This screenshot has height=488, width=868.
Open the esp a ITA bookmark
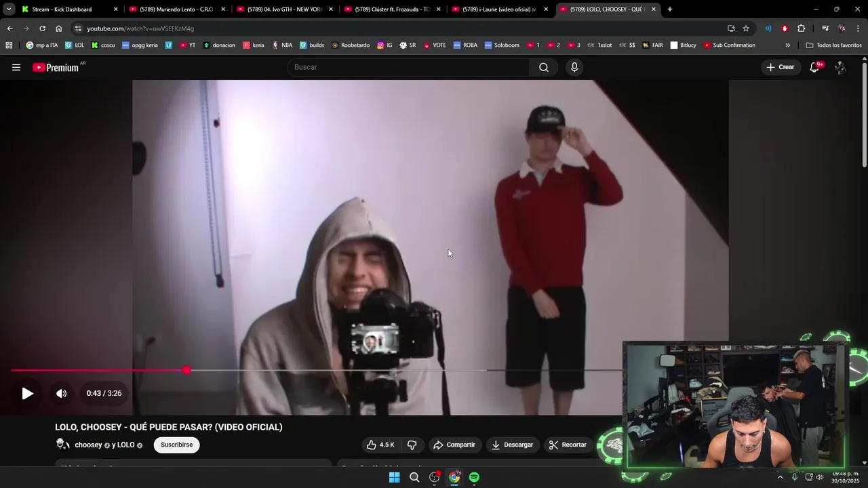42,45
